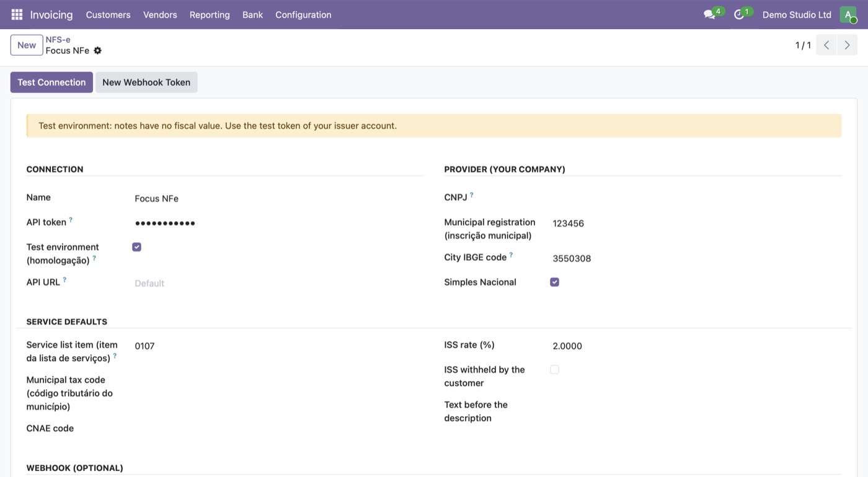The image size is (868, 477).
Task: Click the empty Municipal tax code field
Action: pyautogui.click(x=279, y=381)
